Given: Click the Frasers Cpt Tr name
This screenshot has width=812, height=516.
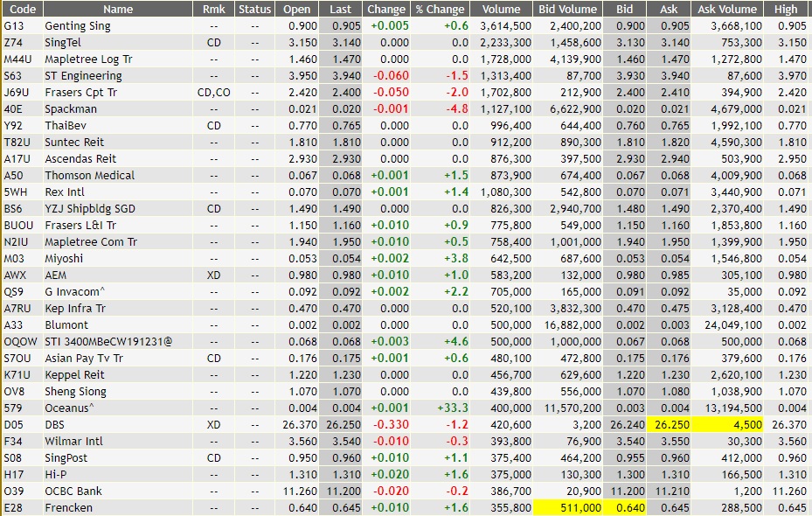Looking at the screenshot, I should tap(80, 92).
